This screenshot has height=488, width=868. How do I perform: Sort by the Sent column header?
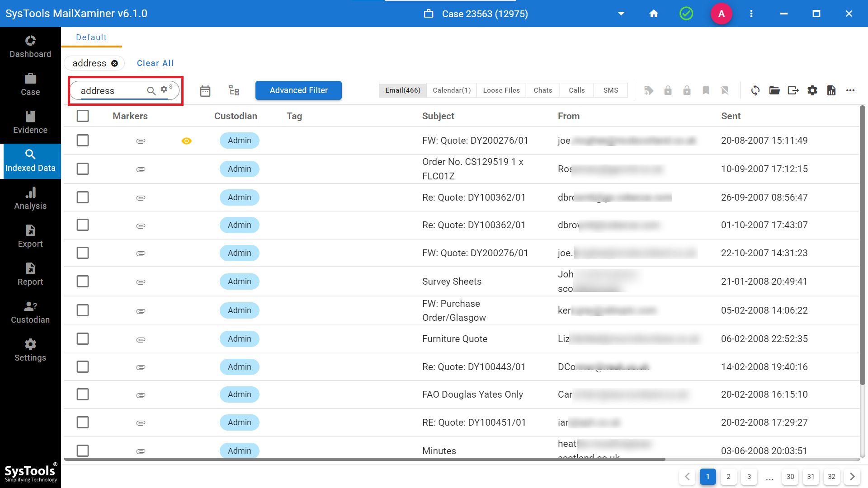(731, 116)
